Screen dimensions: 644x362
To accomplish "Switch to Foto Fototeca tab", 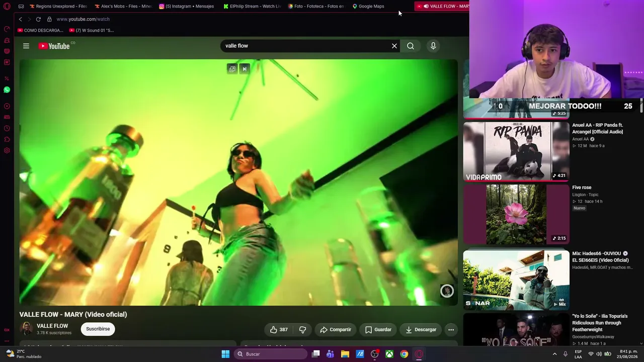I will pos(317,6).
